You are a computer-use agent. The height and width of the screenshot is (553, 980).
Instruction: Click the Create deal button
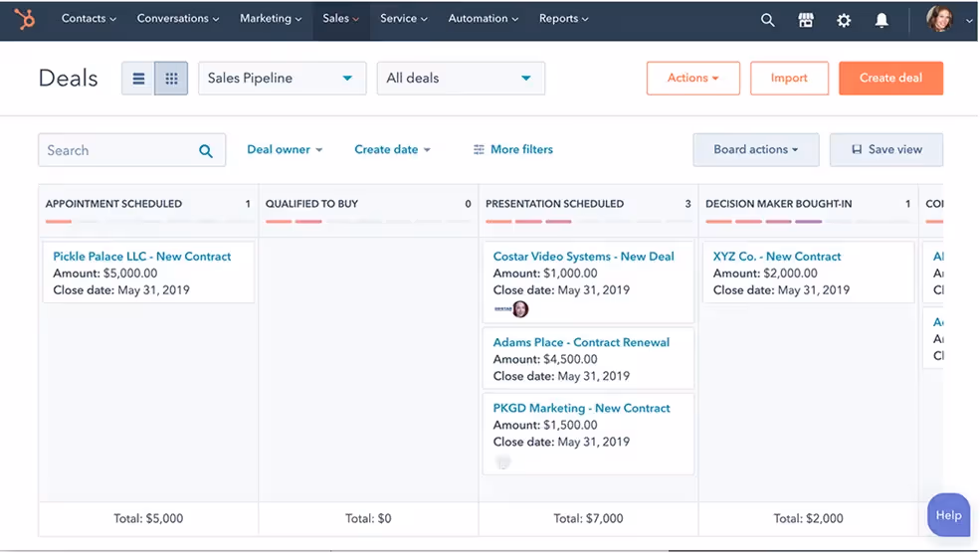point(890,79)
